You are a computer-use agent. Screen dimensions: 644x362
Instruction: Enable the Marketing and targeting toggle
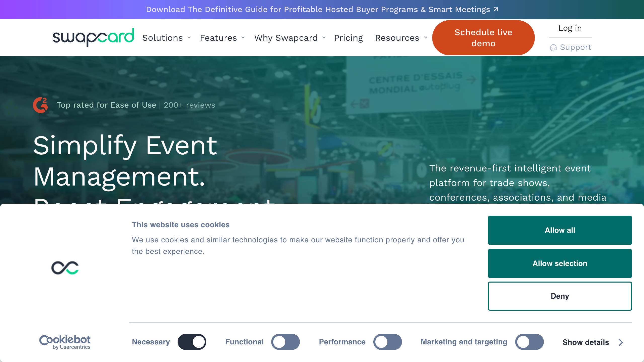click(529, 342)
